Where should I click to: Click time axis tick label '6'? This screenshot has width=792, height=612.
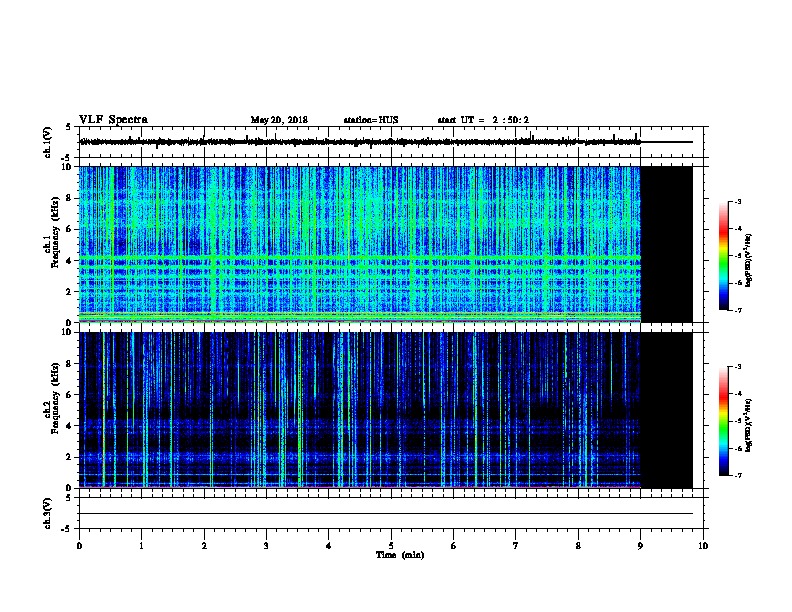(454, 546)
